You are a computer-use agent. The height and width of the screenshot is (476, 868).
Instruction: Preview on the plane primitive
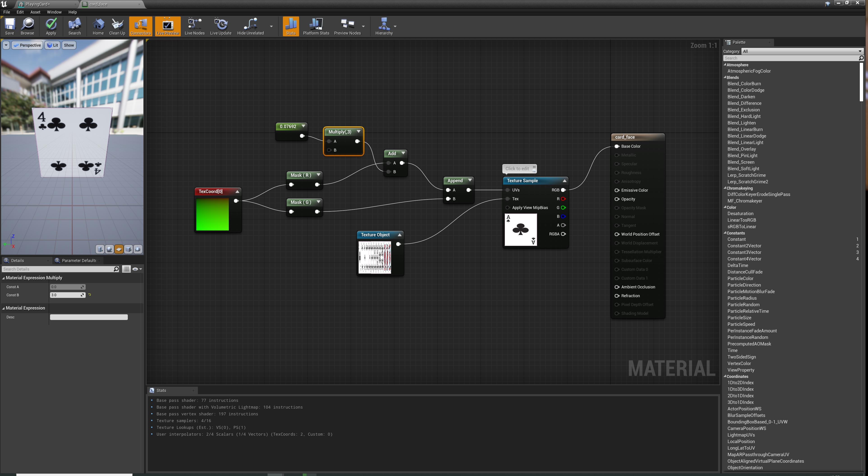tap(119, 249)
